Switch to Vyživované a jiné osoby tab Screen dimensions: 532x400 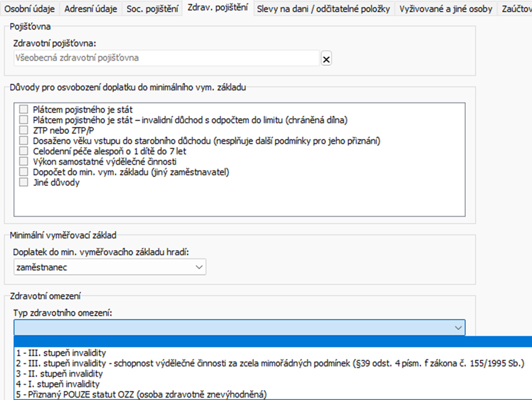(446, 9)
